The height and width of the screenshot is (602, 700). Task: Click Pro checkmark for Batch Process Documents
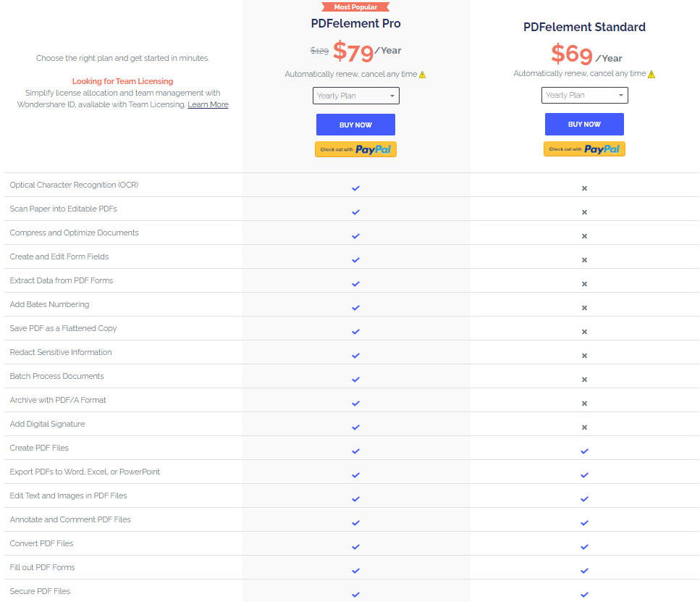point(355,380)
